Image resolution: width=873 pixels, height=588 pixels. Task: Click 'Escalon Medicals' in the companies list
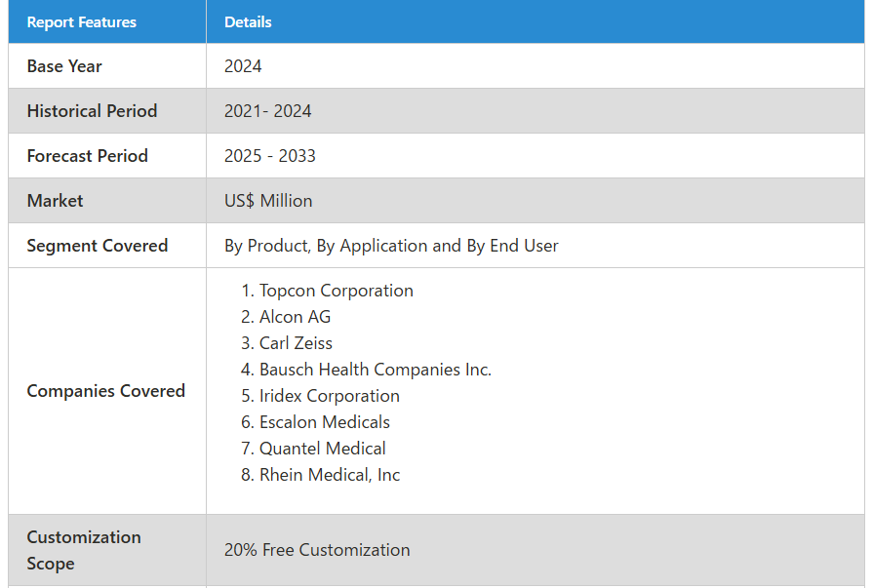point(325,422)
